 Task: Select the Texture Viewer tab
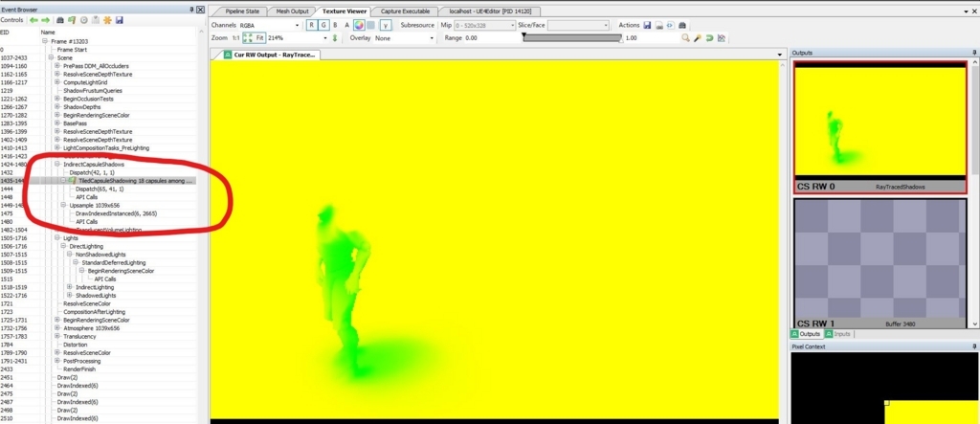pos(344,11)
